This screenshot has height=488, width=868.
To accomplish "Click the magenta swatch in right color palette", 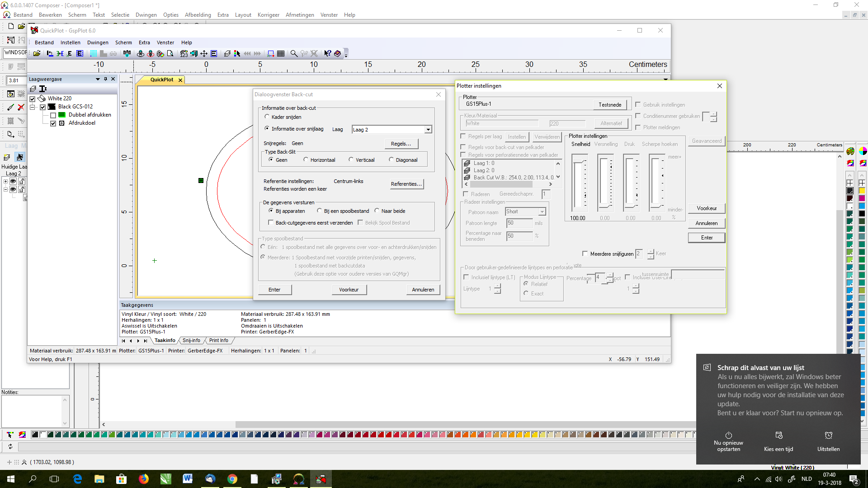I will pyautogui.click(x=862, y=198).
